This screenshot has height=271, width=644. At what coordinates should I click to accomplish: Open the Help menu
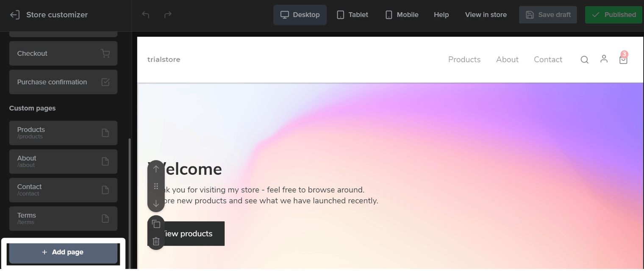point(441,15)
